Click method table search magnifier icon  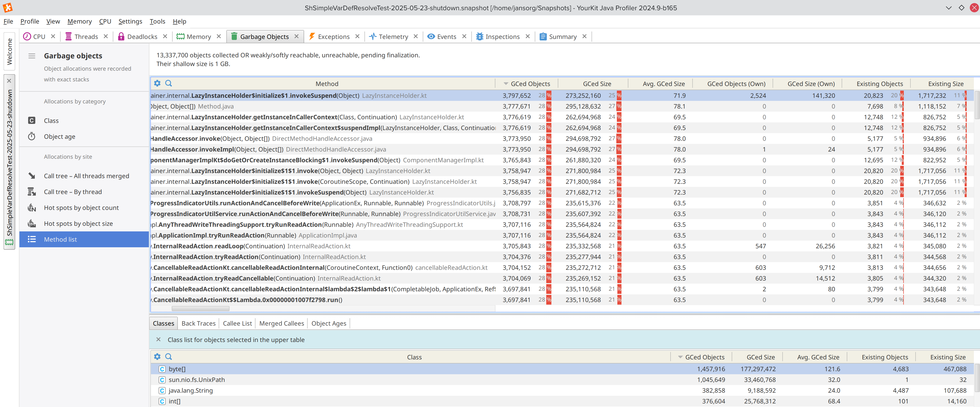coord(169,83)
